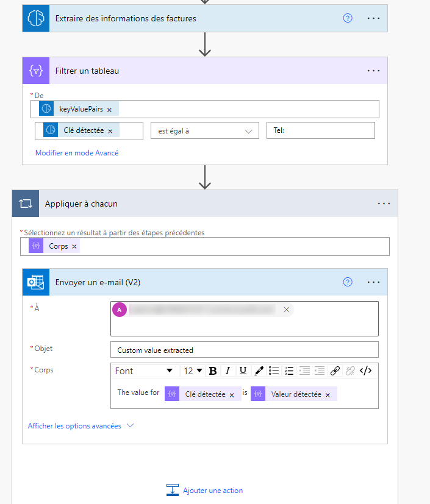Remove the Clé détectée token from email body

232,396
